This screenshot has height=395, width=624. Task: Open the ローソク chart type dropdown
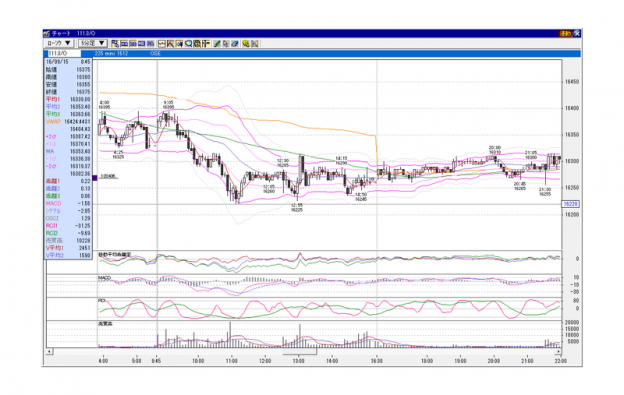(x=59, y=43)
